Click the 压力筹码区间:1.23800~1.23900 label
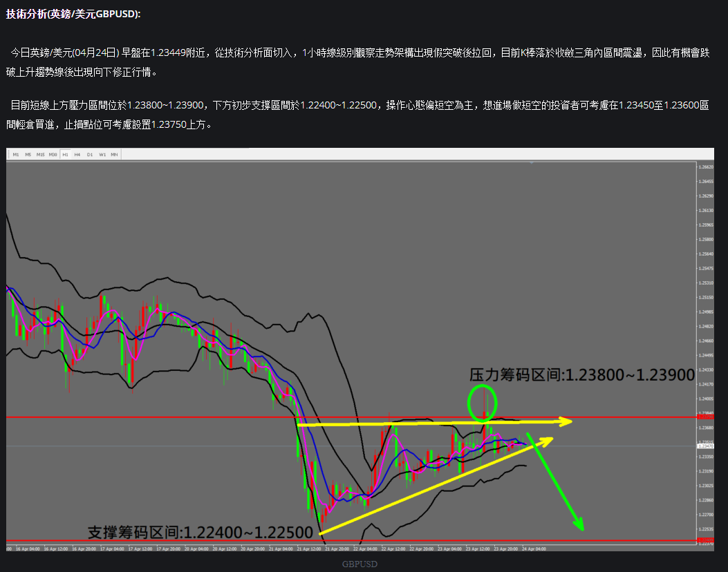 pyautogui.click(x=581, y=375)
